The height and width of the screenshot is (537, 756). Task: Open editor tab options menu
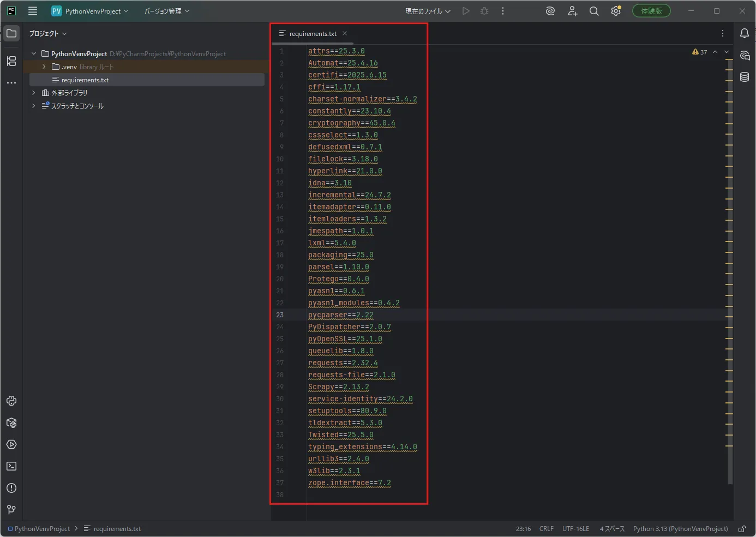pyautogui.click(x=723, y=33)
